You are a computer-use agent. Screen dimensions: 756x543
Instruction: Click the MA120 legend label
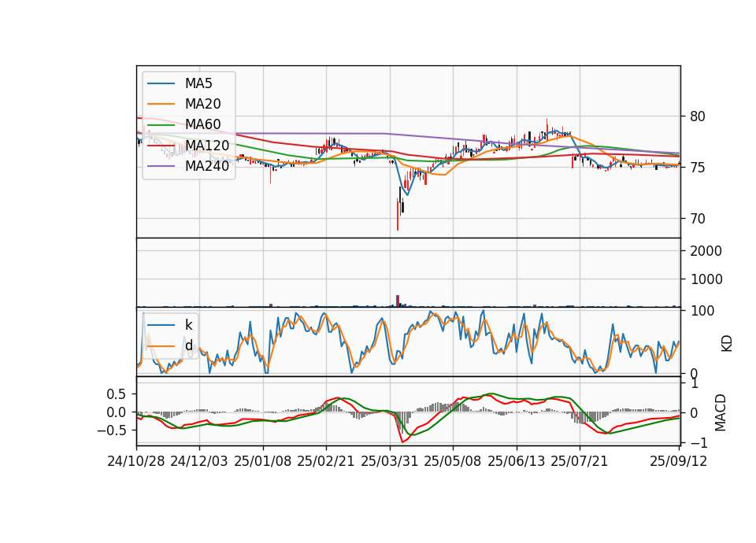point(207,145)
